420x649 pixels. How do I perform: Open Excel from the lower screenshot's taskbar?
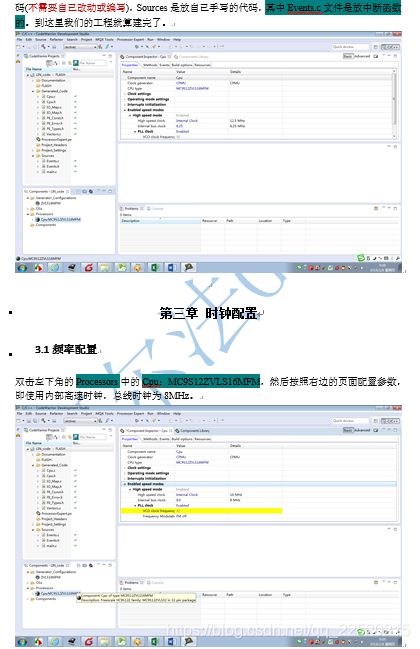(155, 642)
